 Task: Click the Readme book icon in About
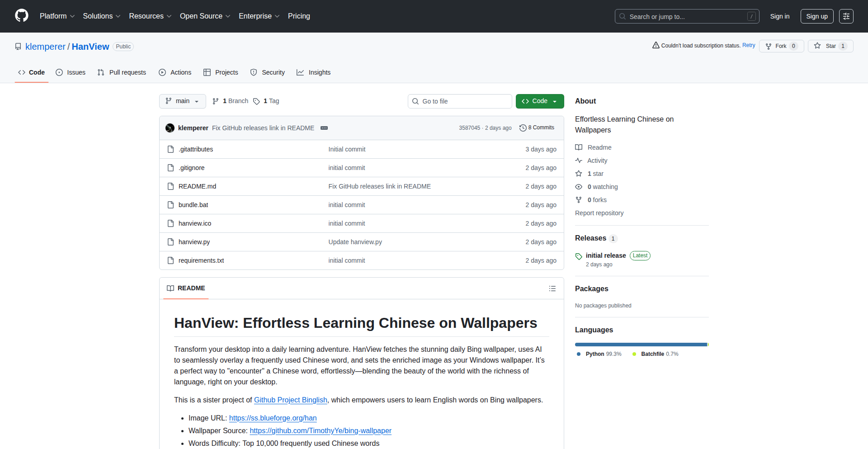click(579, 147)
